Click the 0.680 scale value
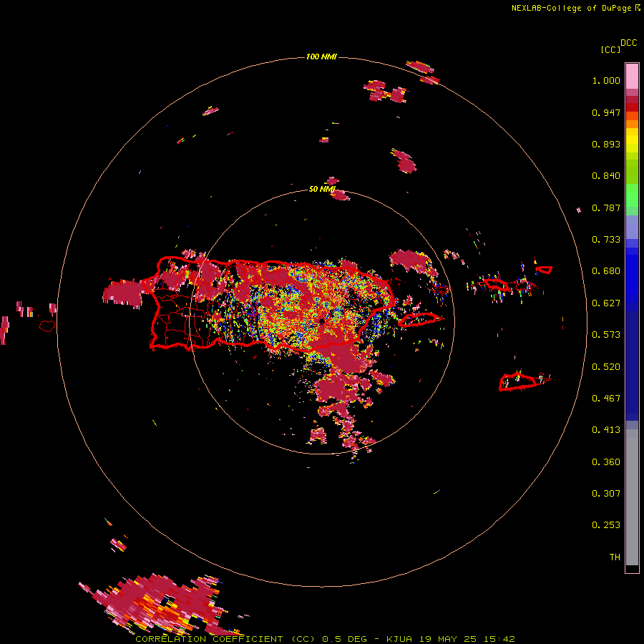 606,271
